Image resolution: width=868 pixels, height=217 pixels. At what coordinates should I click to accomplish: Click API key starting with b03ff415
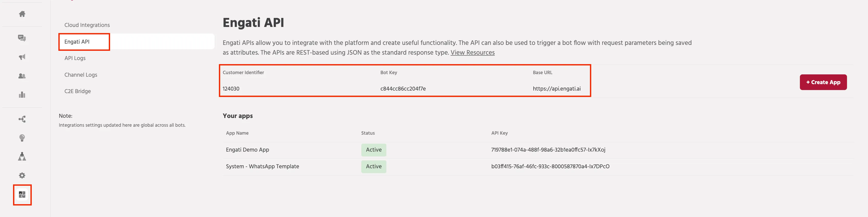[x=550, y=166]
